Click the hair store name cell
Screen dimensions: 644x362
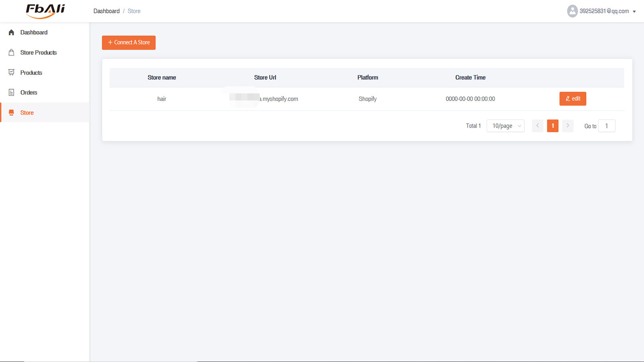tap(162, 99)
